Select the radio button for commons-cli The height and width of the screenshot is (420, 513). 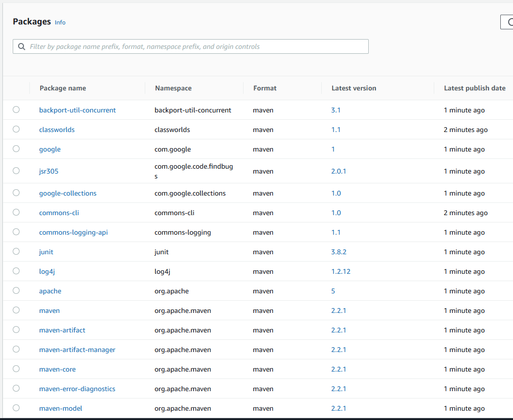pyautogui.click(x=16, y=212)
